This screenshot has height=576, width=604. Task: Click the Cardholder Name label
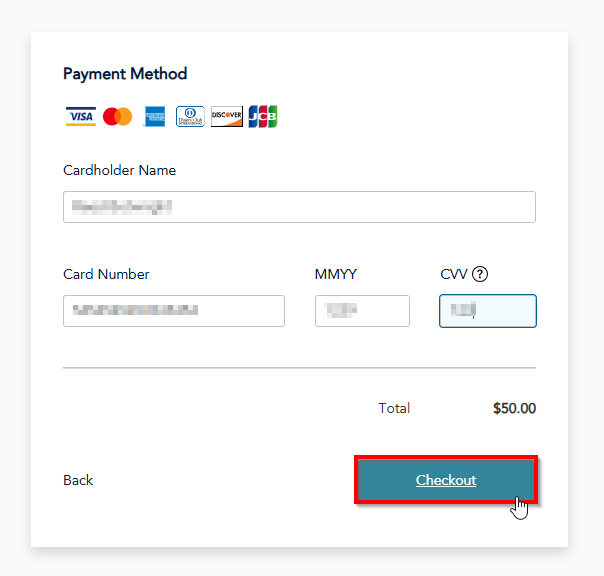119,170
